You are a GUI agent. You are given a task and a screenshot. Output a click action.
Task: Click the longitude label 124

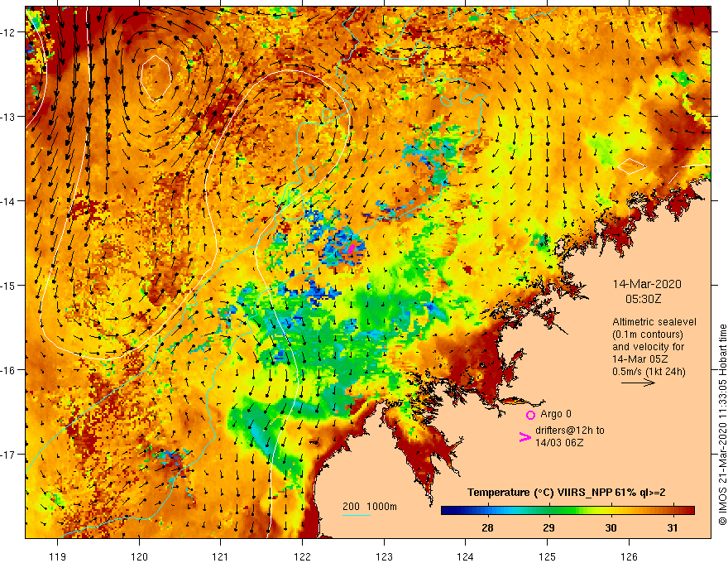(466, 556)
